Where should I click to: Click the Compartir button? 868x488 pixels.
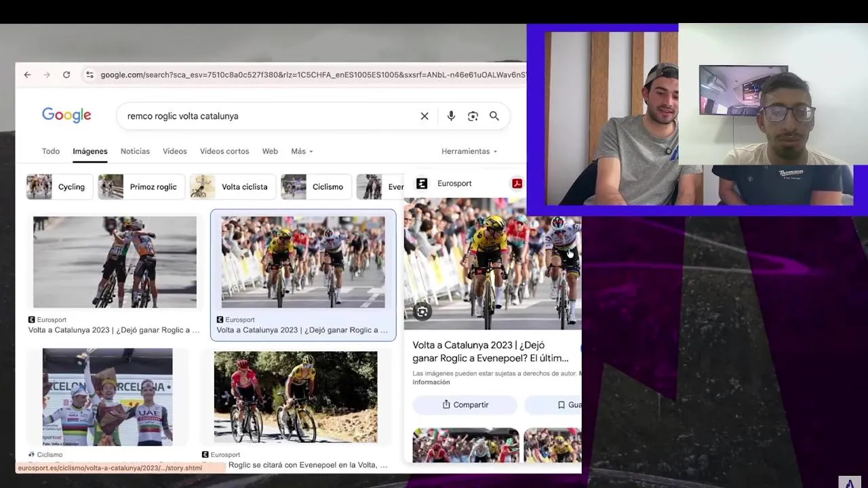[x=465, y=405]
